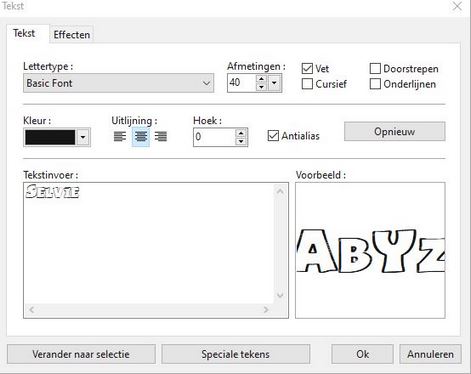Decrease the Afmetingen size value
The image size is (471, 374).
click(x=261, y=87)
